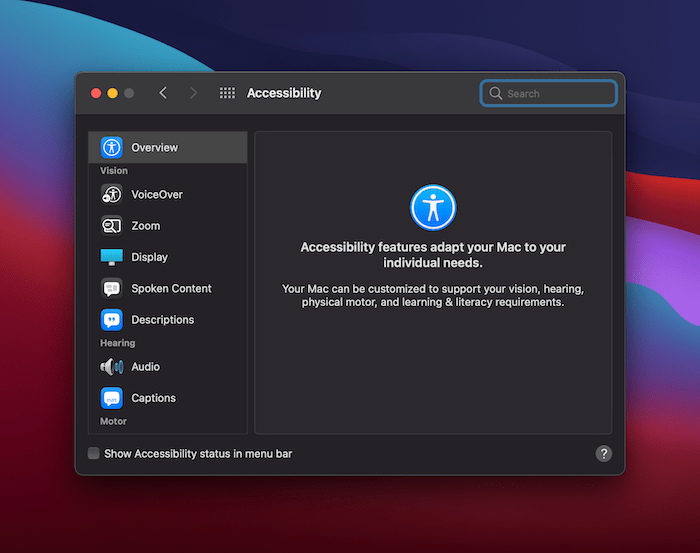Select the Descriptions quote bubble icon

pyautogui.click(x=111, y=320)
